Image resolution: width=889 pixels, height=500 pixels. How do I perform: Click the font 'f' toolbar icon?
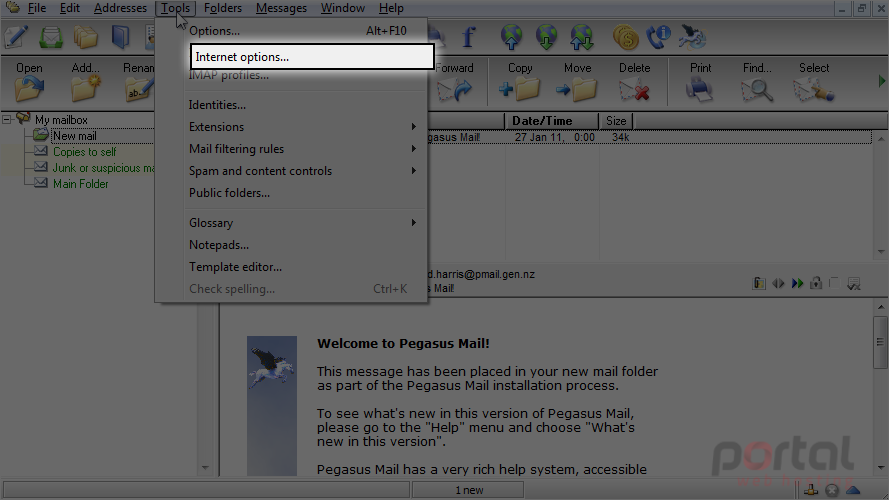tap(468, 37)
